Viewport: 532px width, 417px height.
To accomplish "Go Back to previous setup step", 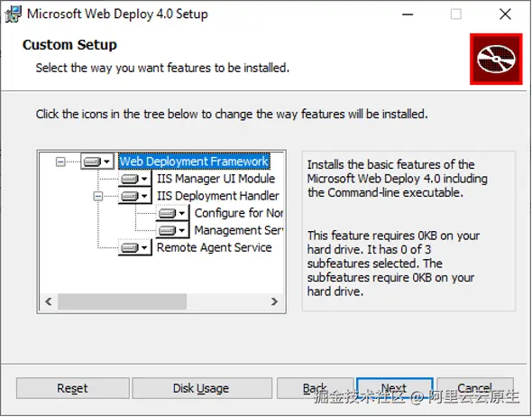I will [316, 388].
